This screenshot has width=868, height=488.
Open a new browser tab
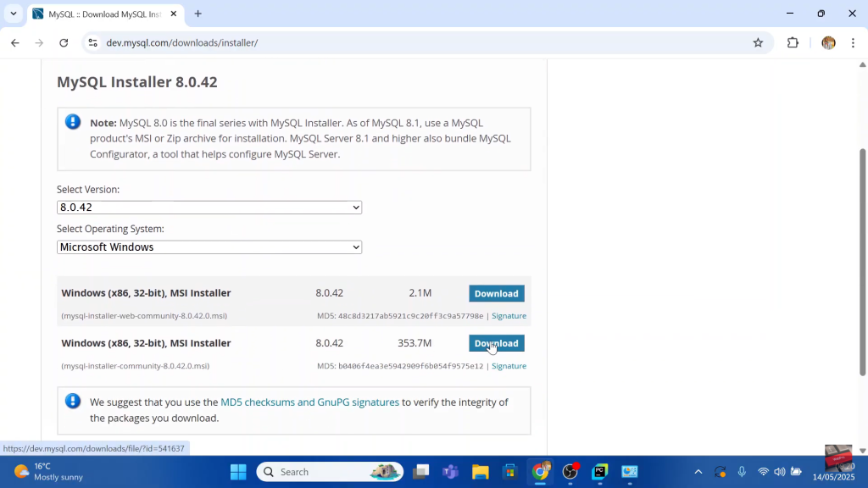[x=198, y=14]
